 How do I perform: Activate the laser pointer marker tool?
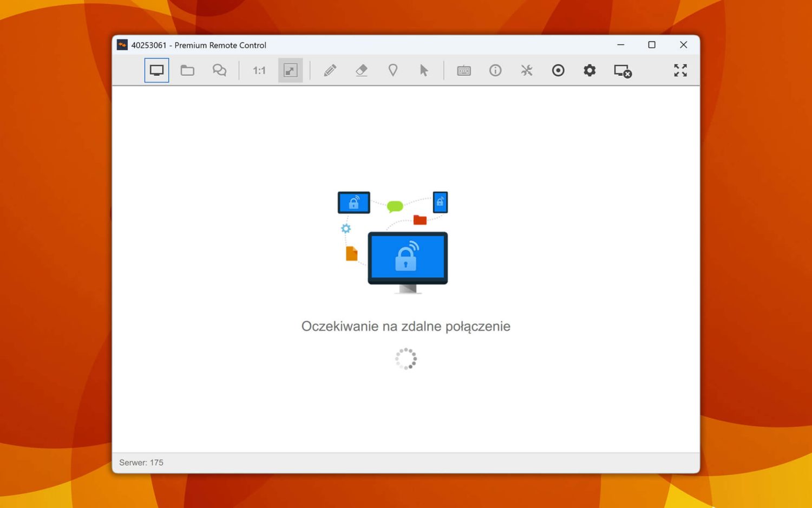click(393, 70)
